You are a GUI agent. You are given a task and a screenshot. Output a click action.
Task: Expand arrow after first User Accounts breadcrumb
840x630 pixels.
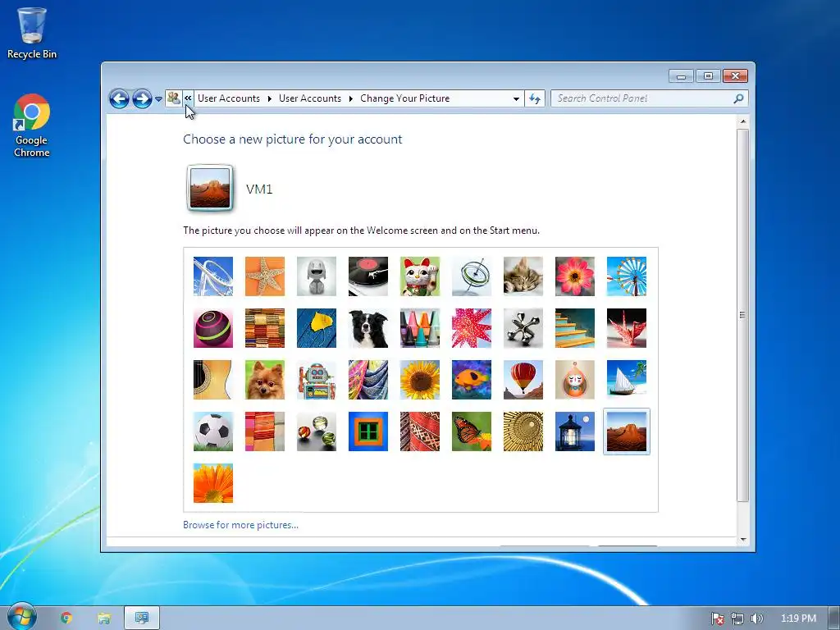[x=269, y=98]
